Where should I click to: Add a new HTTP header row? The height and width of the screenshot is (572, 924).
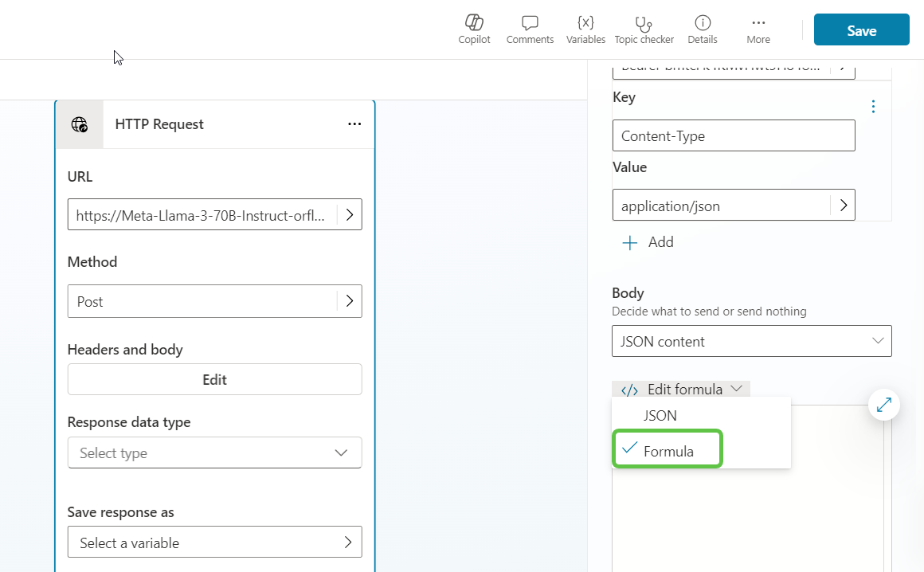coord(647,242)
